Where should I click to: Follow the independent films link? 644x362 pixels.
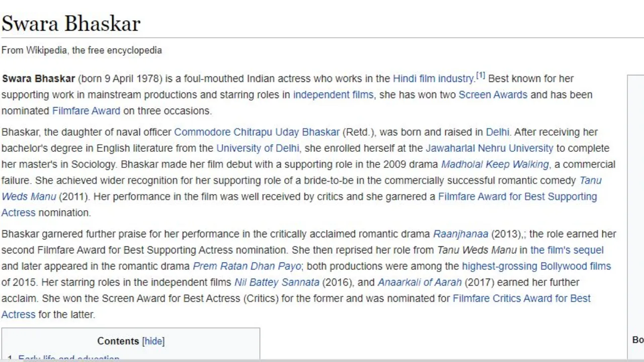click(333, 95)
